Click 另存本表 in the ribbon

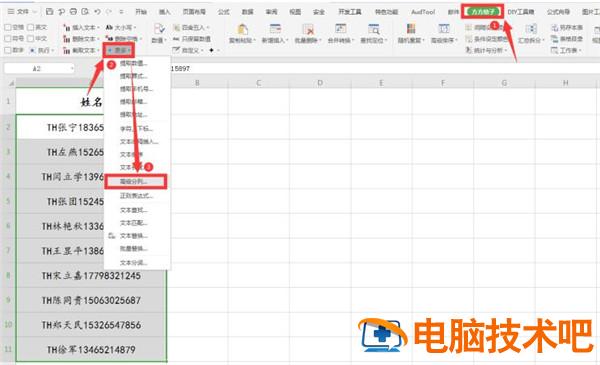[x=567, y=28]
